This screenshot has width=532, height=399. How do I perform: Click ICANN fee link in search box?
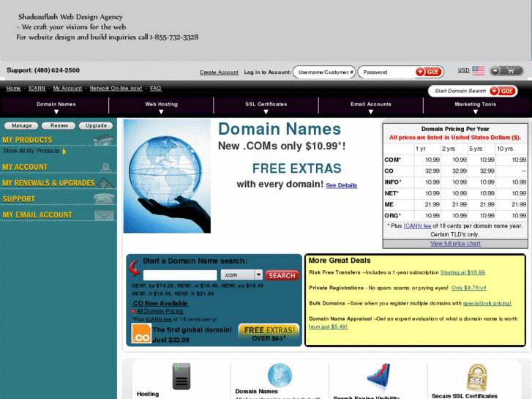pos(159,319)
